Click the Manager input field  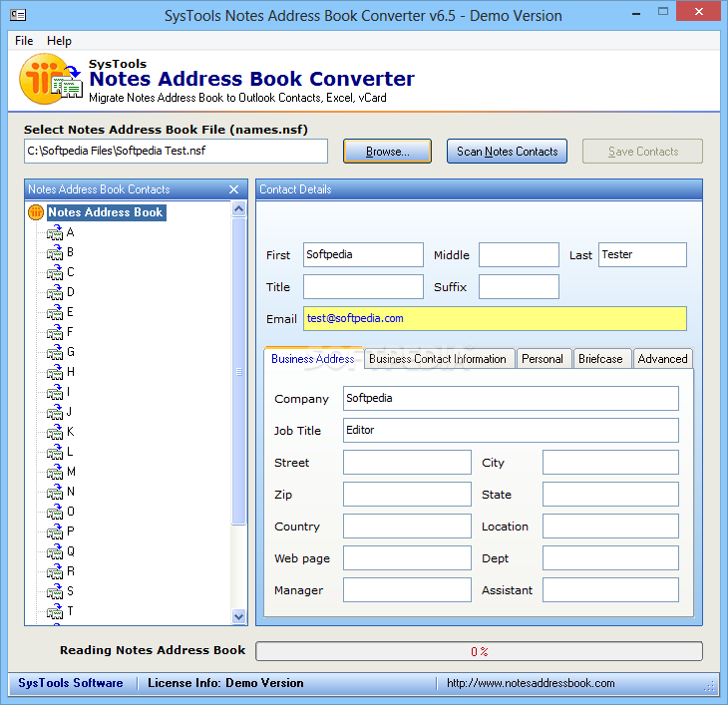(x=407, y=590)
